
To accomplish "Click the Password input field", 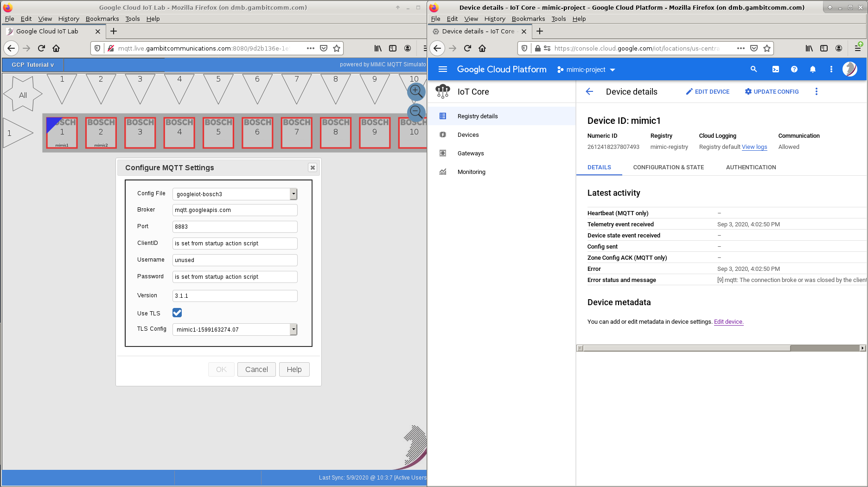I will (235, 277).
